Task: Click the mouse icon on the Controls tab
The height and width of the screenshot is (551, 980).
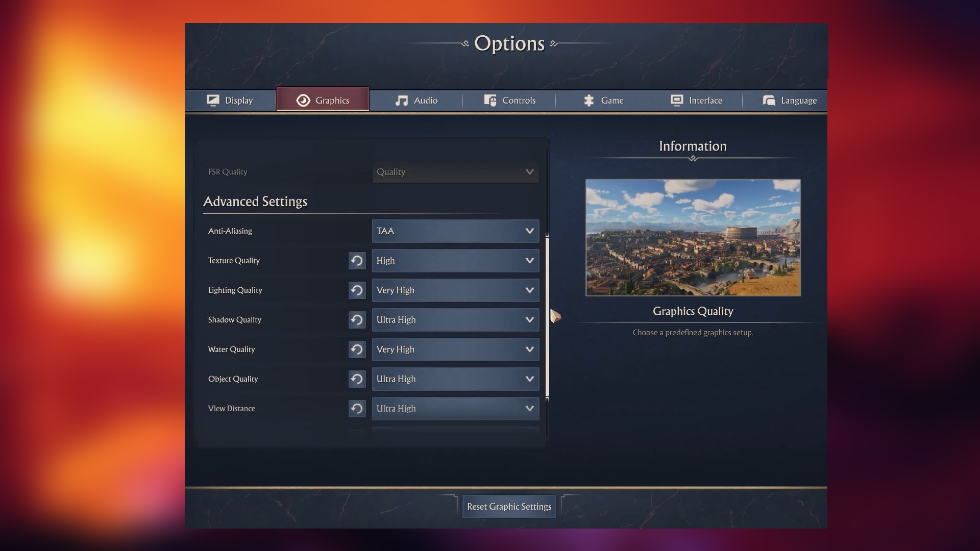Action: [x=489, y=100]
